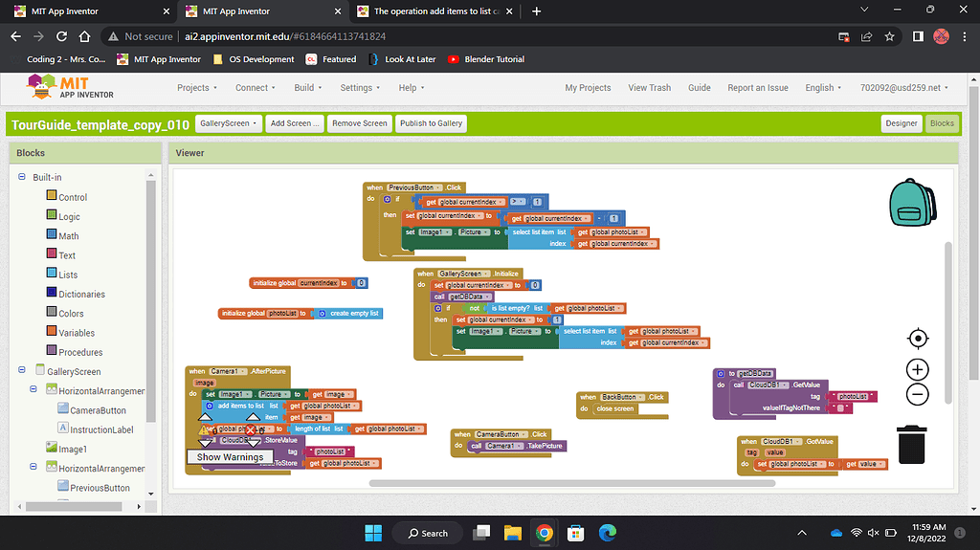Click the trash can in the viewer
The height and width of the screenshot is (550, 980).
(911, 445)
